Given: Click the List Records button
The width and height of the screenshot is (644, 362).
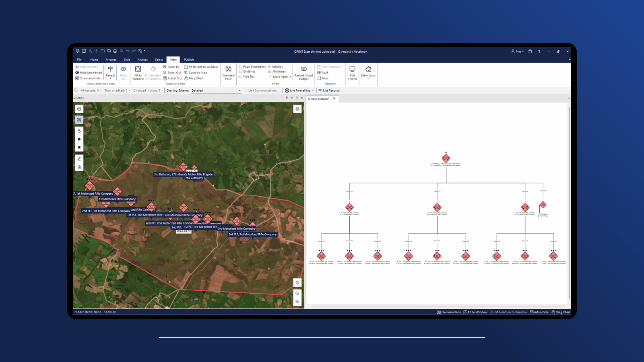Looking at the screenshot, I should (x=329, y=90).
